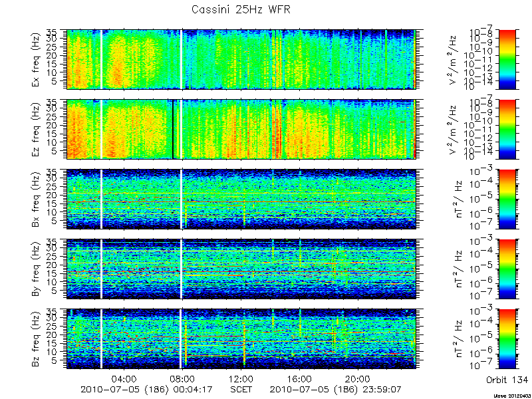Click the 08:00 time axis label

[182, 379]
